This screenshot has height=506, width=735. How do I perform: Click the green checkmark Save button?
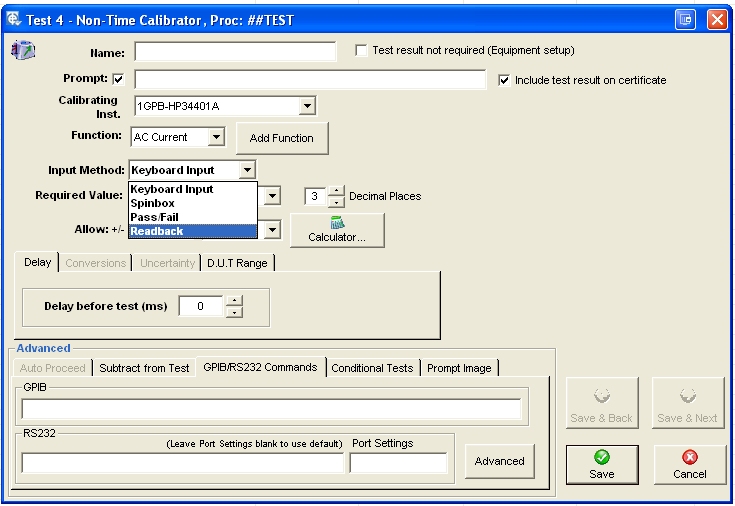coord(601,464)
